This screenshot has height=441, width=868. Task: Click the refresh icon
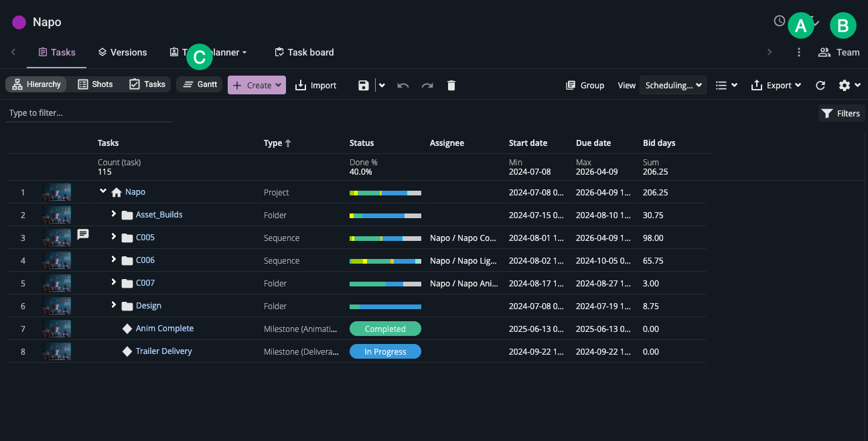coord(820,85)
